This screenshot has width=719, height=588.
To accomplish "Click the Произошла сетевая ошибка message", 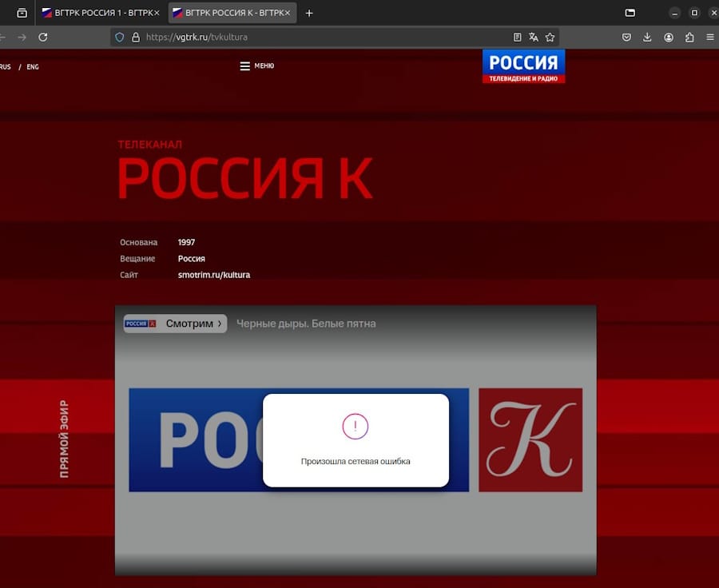I will pyautogui.click(x=356, y=461).
